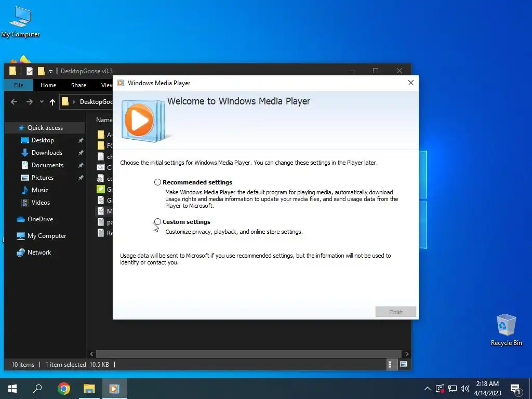Click the Properties quick access toolbar icon
The image size is (532, 399).
click(30, 71)
